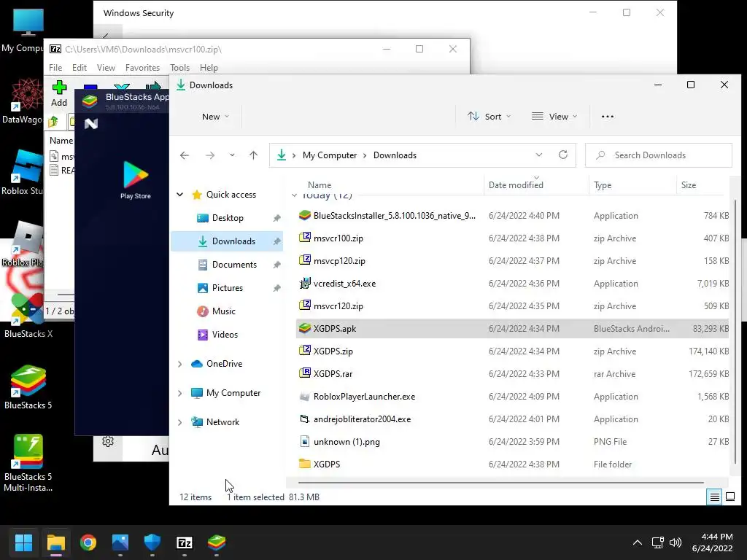Switch to details view icon in status bar

click(715, 497)
